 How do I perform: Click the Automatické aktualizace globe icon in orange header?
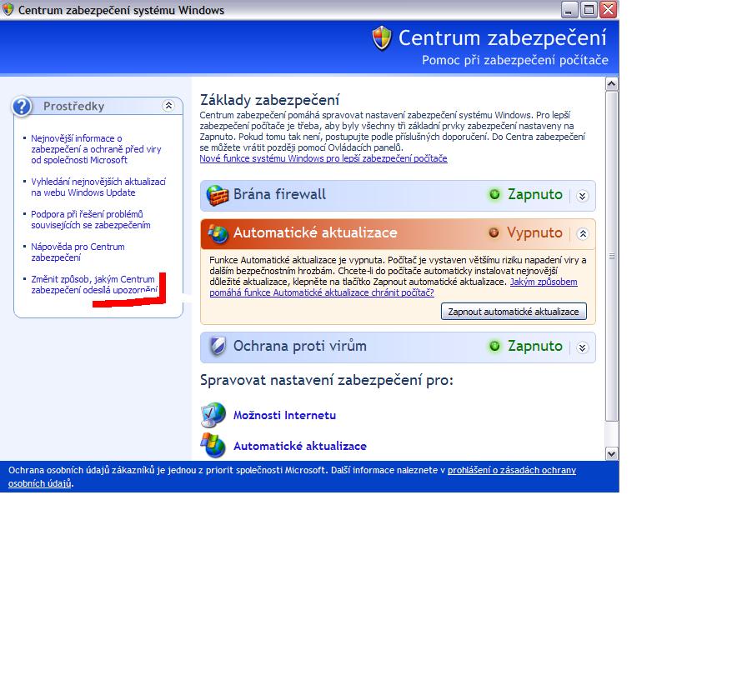click(x=218, y=233)
